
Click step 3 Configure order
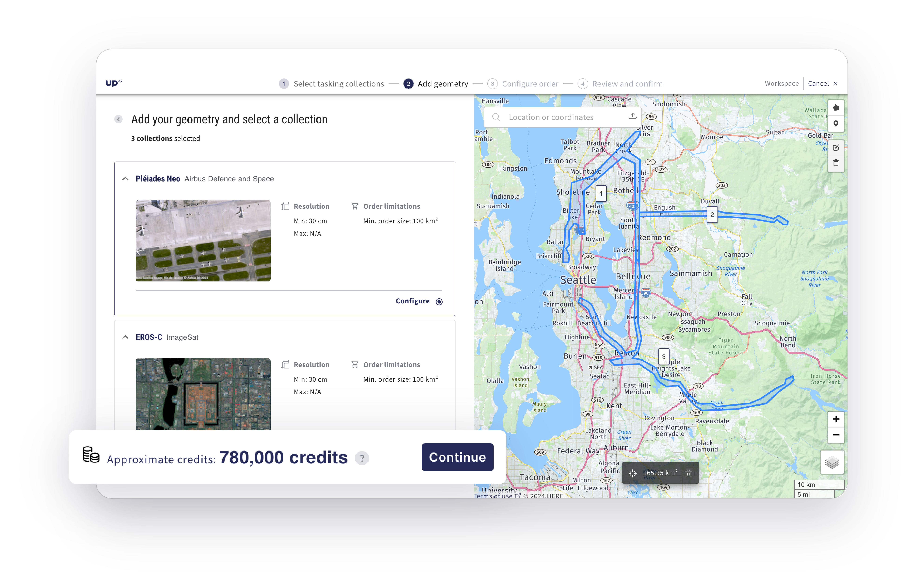(523, 84)
